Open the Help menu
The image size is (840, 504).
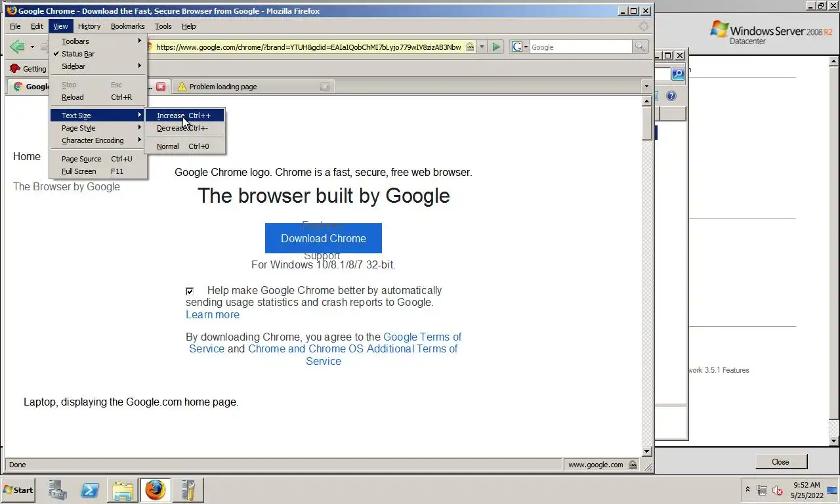(x=189, y=26)
